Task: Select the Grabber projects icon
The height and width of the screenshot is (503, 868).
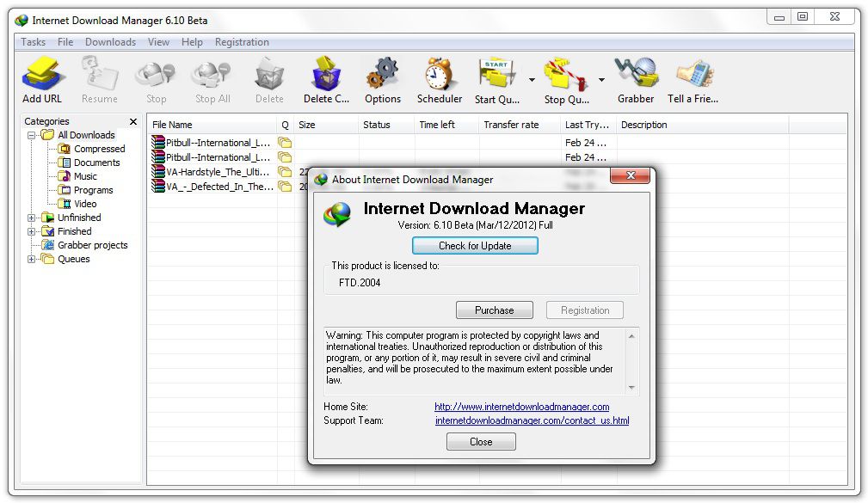Action: (x=48, y=245)
